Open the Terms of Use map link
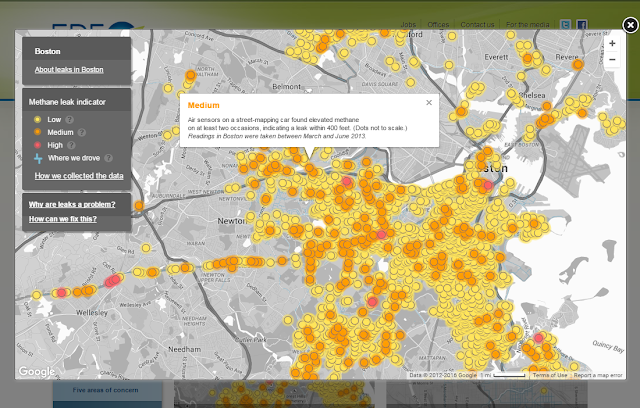Viewport: 640px width, 408px height. [550, 375]
